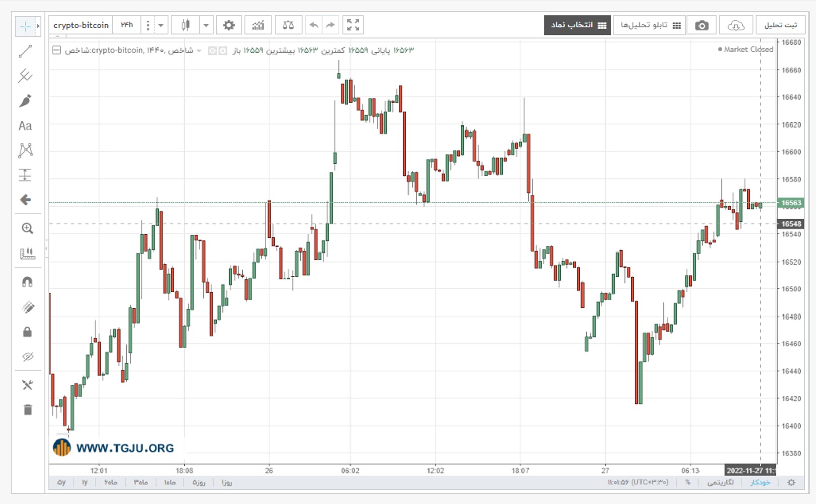
Task: Expand chart style dropdown arrow
Action: pyautogui.click(x=206, y=25)
